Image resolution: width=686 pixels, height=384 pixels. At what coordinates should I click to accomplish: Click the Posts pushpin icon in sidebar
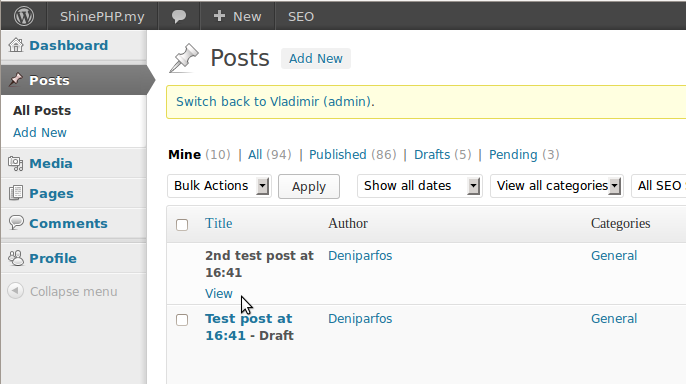pyautogui.click(x=16, y=80)
